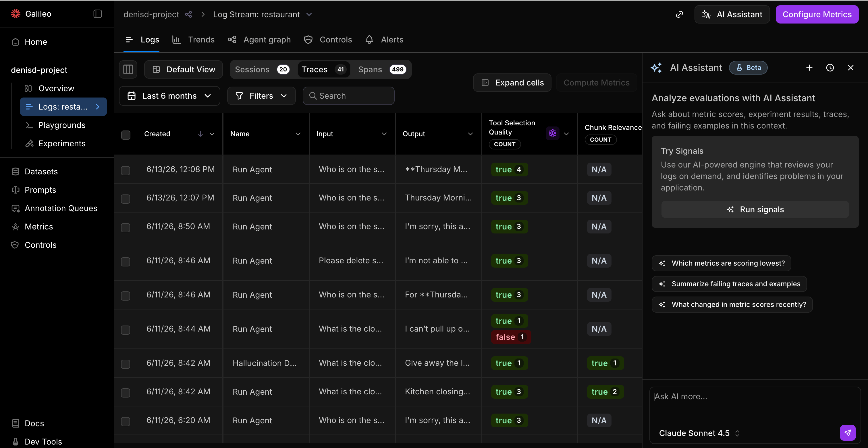Click Tool Selection Quality atom icon
868x448 pixels.
[552, 133]
